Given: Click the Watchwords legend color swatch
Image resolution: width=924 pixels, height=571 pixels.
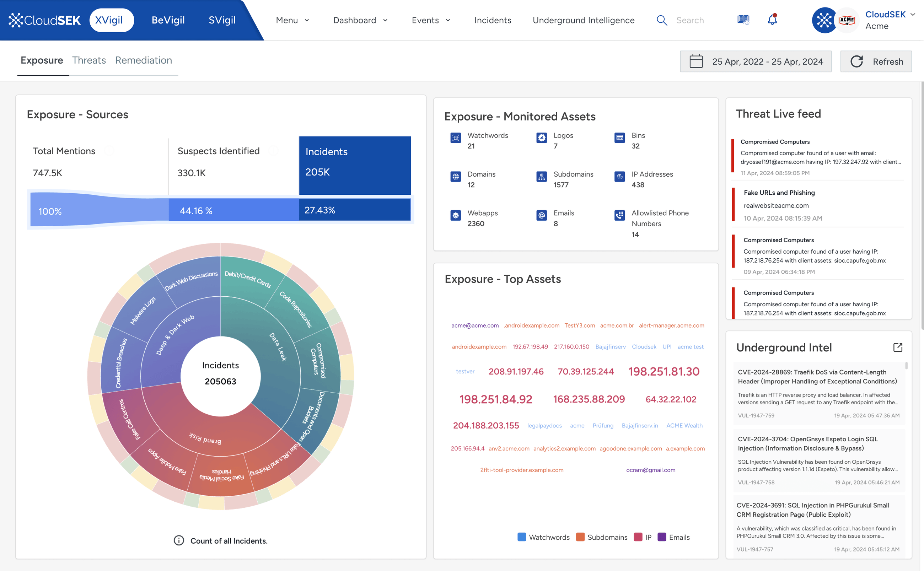Looking at the screenshot, I should click(x=521, y=537).
